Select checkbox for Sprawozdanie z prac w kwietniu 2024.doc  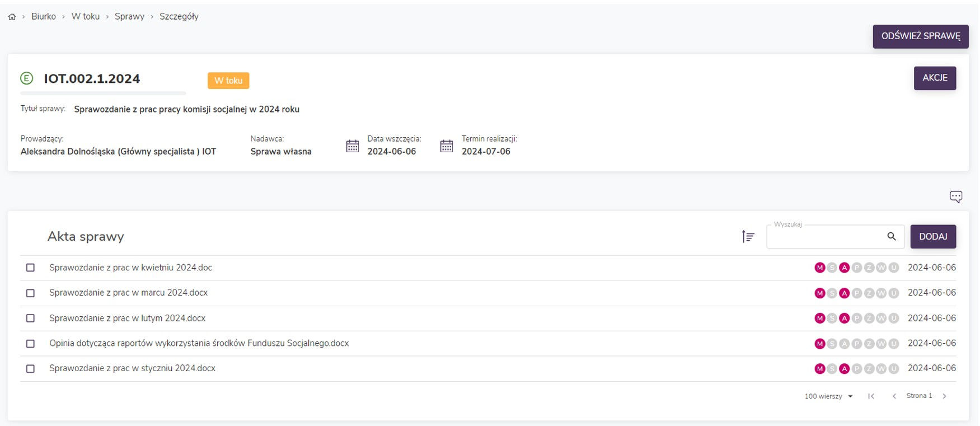point(31,268)
